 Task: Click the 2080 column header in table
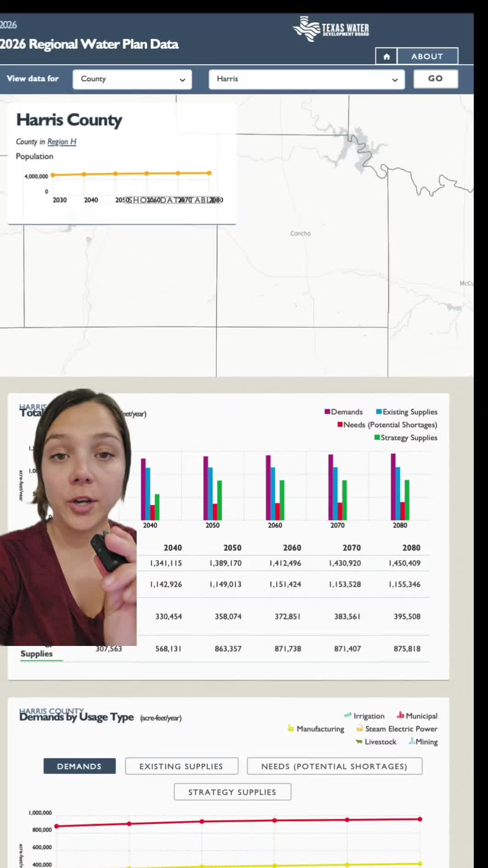pos(411,548)
